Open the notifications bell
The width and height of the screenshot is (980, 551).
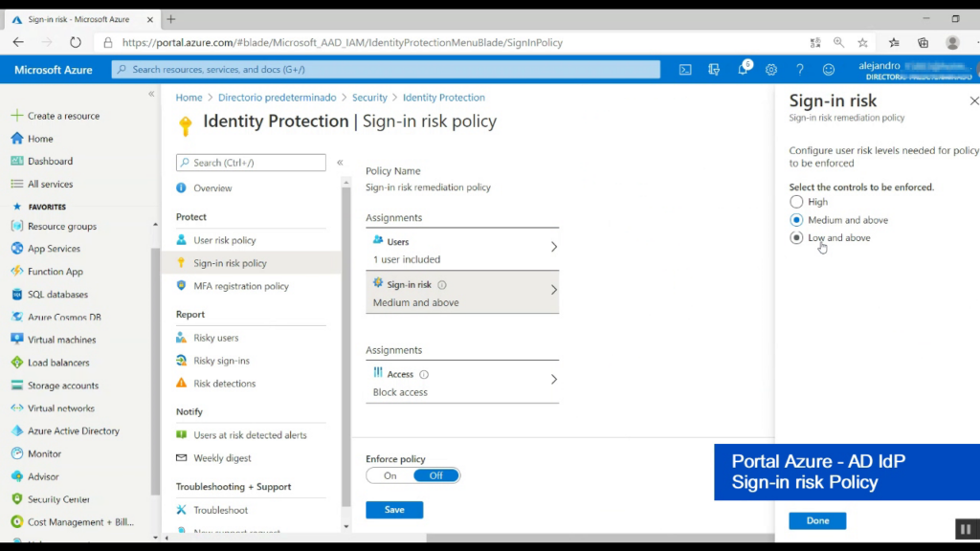point(743,69)
